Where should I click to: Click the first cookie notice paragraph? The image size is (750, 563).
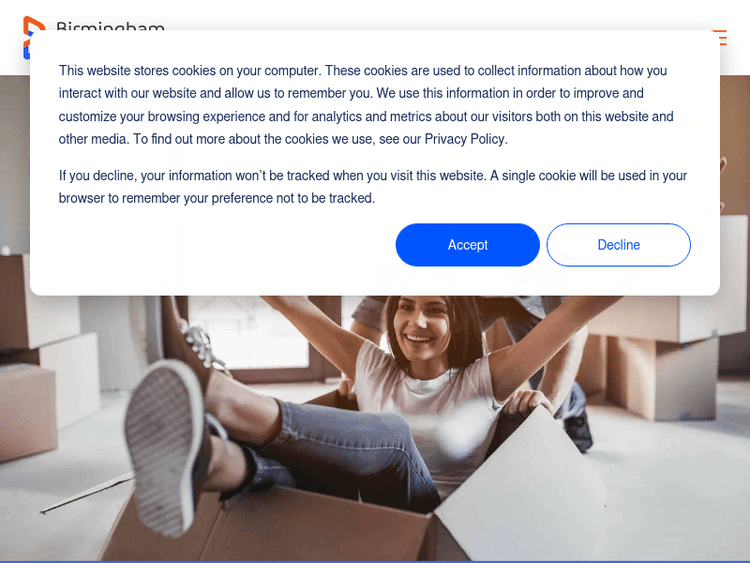tap(366, 105)
